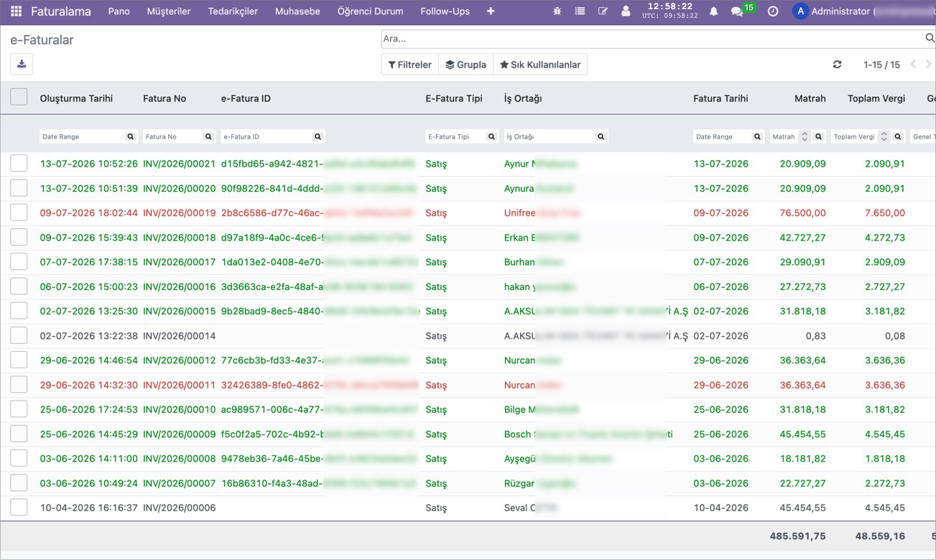Select checkbox for INV/2026/00014

[19, 335]
